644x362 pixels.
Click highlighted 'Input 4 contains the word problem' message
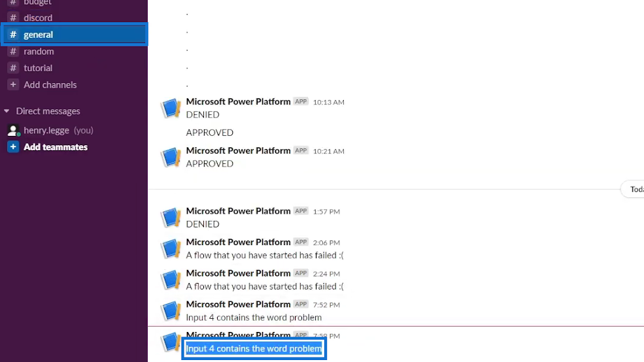click(x=254, y=349)
